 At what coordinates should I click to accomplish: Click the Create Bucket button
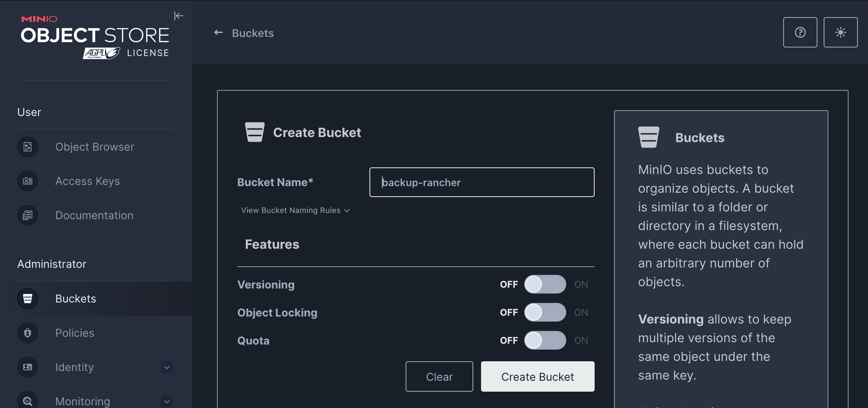[x=537, y=376]
